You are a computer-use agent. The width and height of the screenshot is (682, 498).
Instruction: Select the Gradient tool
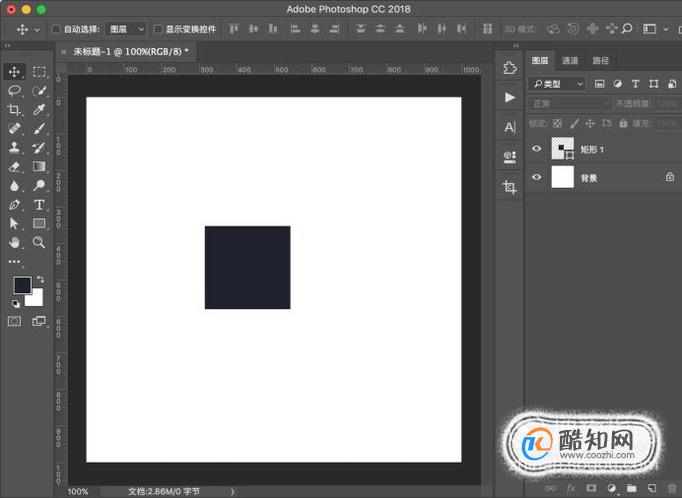39,167
